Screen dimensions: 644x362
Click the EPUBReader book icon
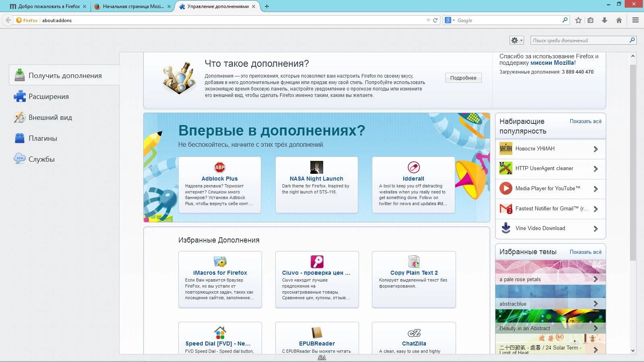tap(317, 333)
